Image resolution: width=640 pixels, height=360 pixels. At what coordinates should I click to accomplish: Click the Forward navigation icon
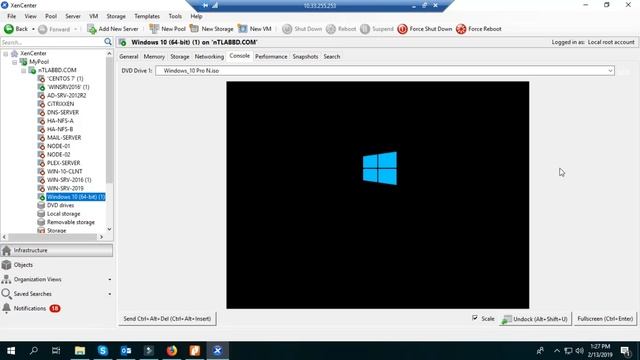pos(42,29)
